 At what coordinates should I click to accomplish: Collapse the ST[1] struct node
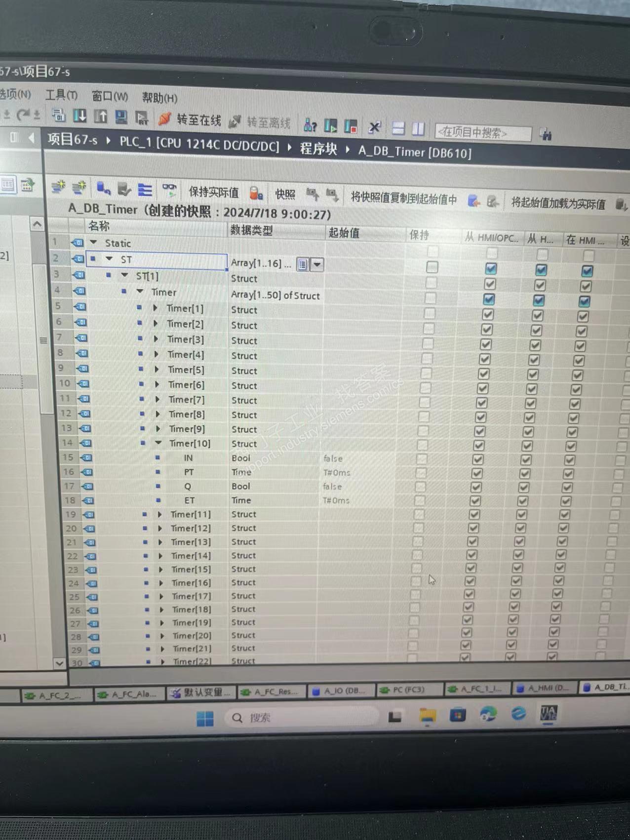124,275
